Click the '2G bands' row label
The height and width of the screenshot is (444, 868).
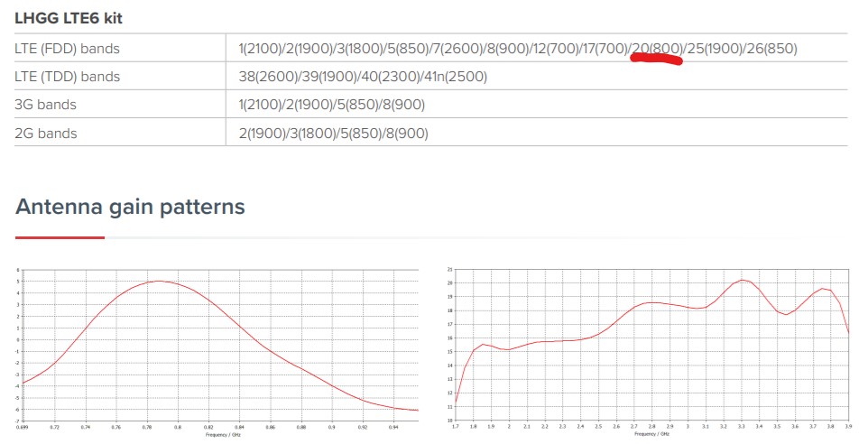45,134
